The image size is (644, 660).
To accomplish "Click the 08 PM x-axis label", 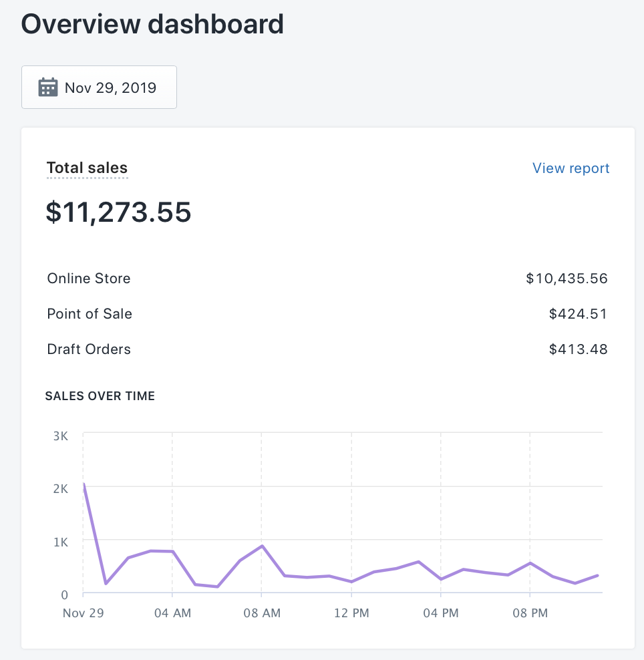I will pos(530,613).
